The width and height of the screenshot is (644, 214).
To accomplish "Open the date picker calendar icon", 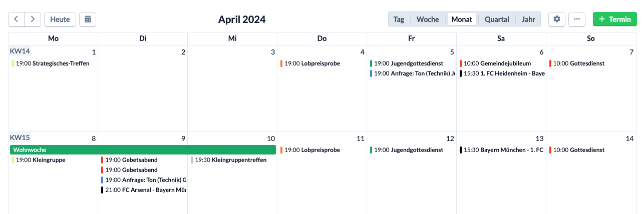I will click(x=88, y=19).
